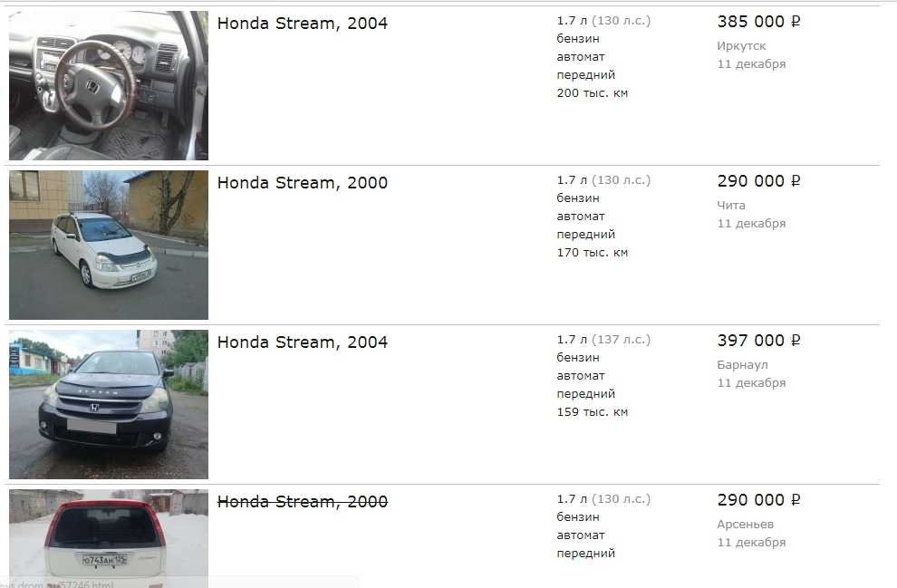Click the 1.7 л (137 л.с.) engine spec
Viewport: 897px width, 588px height.
coord(603,340)
